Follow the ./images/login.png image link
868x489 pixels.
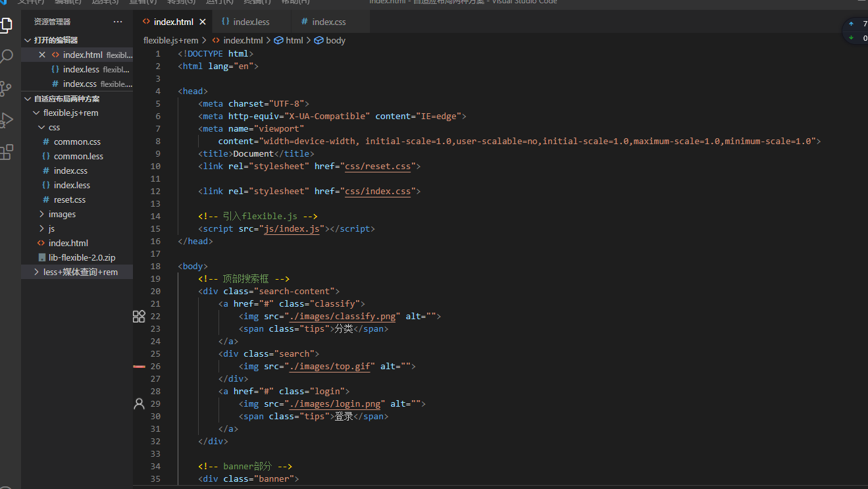(334, 404)
